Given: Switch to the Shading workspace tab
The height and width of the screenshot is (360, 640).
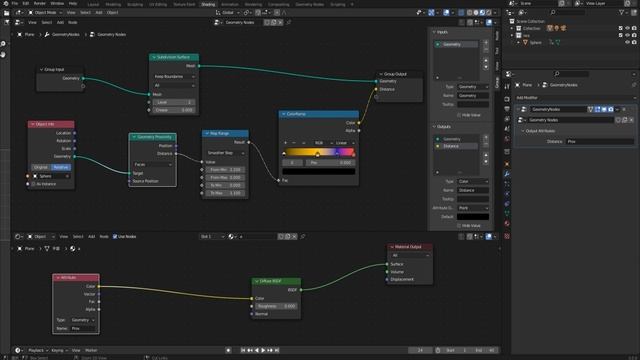Looking at the screenshot, I should 208,4.
